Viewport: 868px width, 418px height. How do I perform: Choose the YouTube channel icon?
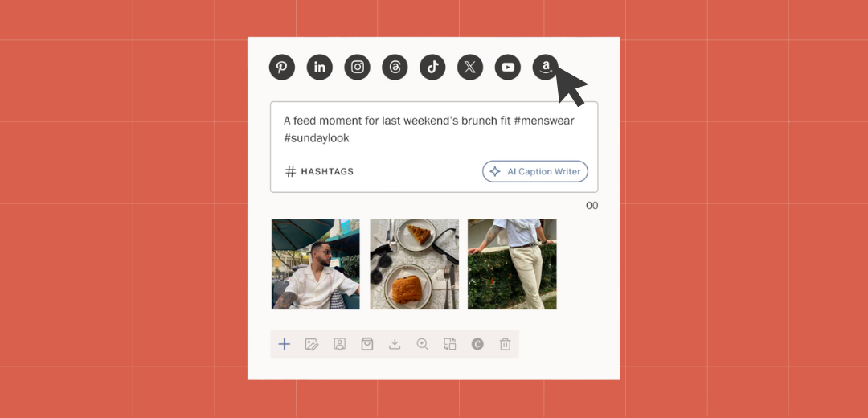pos(508,67)
